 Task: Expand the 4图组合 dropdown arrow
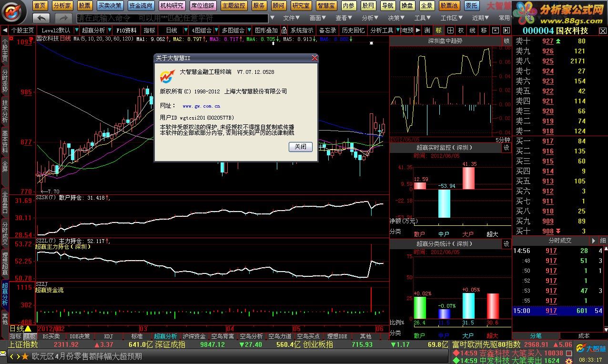pos(216,30)
